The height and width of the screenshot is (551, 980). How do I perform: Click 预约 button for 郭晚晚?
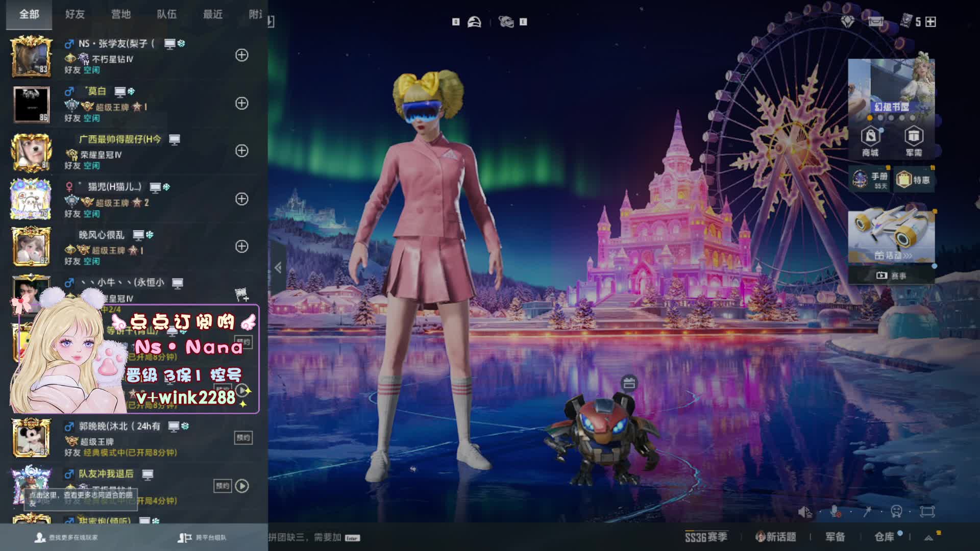243,438
